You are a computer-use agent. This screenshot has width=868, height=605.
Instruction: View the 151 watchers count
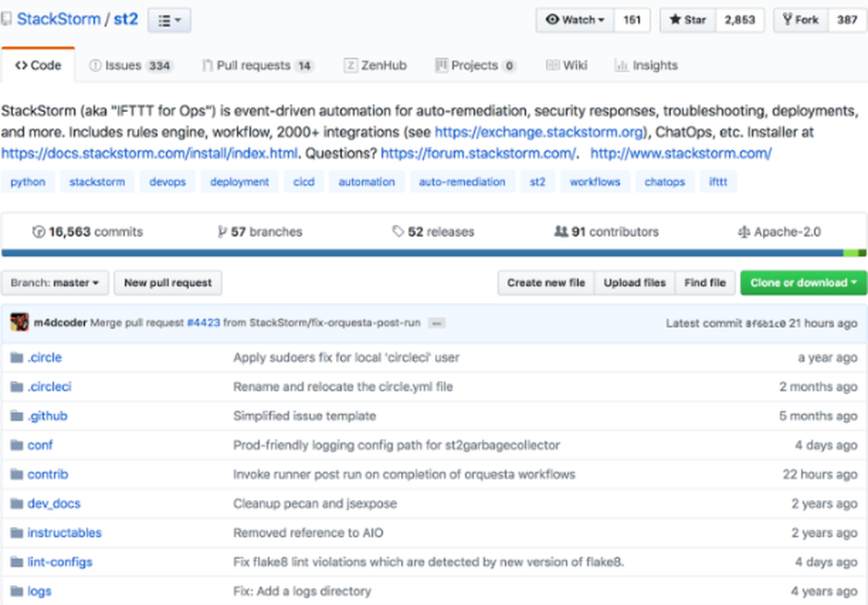coord(632,20)
